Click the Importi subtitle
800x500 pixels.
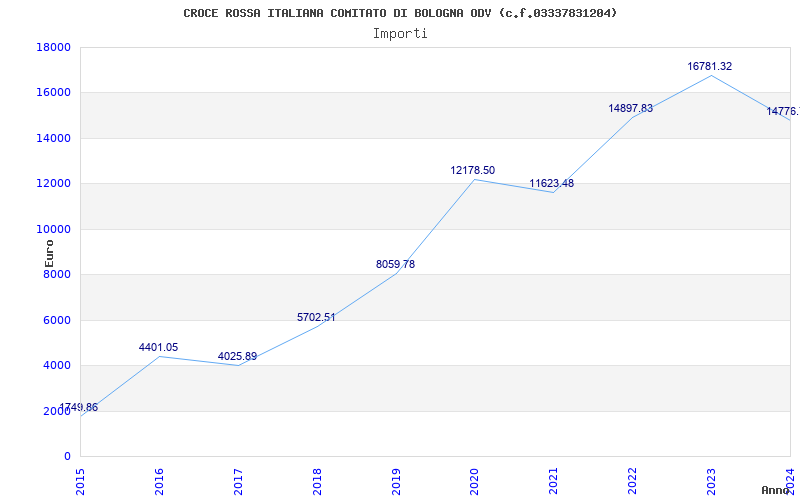point(400,34)
